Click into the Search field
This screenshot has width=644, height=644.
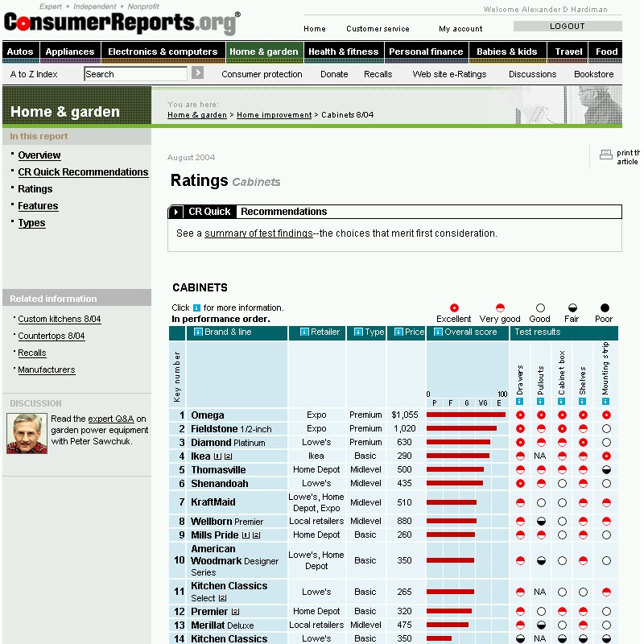coord(135,74)
